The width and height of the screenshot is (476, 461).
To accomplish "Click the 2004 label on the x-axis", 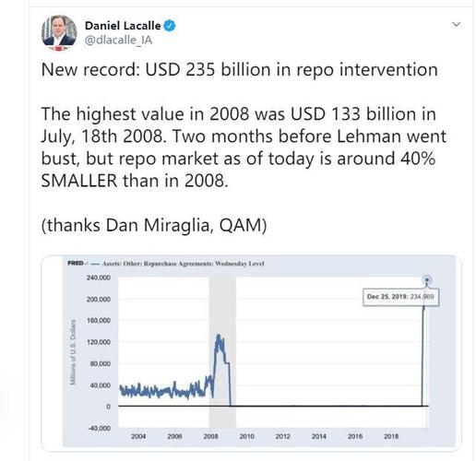I will click(x=138, y=436).
